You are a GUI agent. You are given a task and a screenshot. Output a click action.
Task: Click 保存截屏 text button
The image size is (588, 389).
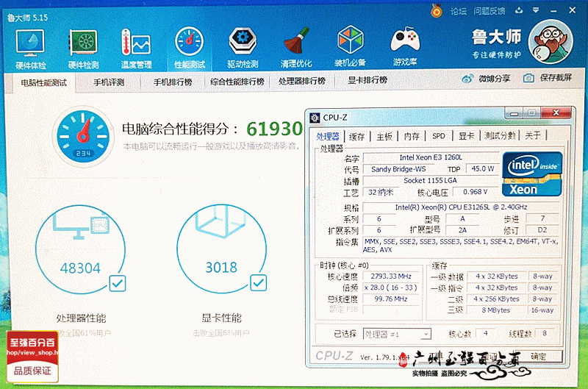pyautogui.click(x=556, y=78)
